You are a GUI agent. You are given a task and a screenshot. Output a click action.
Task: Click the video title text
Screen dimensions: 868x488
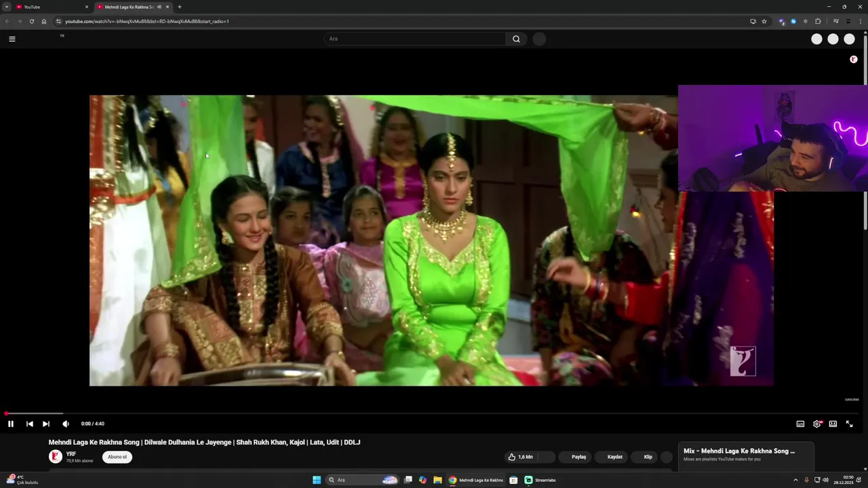[204, 442]
